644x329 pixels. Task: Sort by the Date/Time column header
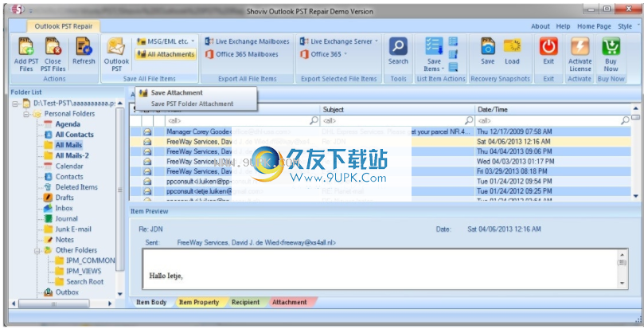552,110
